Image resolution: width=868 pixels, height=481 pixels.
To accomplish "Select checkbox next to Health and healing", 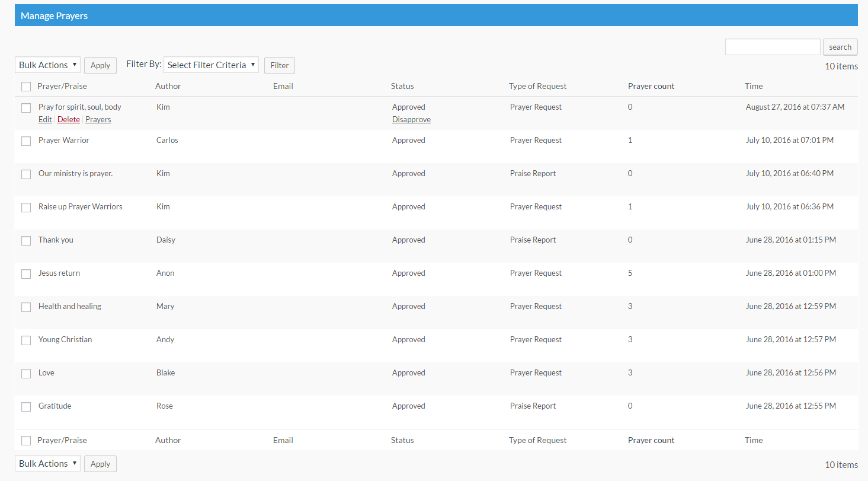I will click(26, 307).
